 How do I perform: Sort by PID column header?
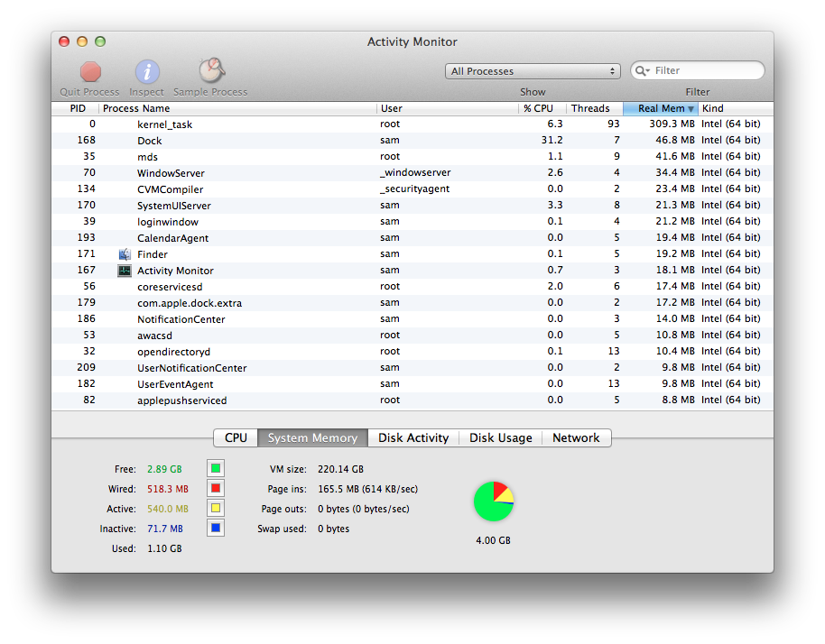coord(75,108)
